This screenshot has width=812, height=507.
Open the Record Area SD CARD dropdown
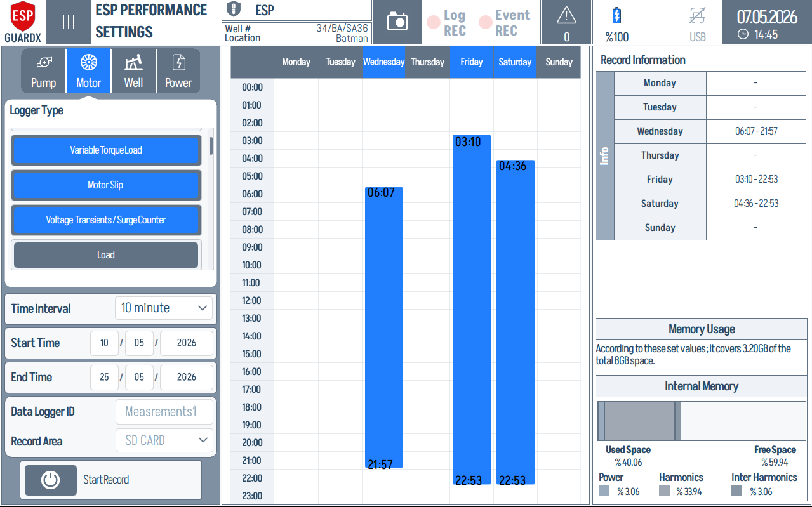pyautogui.click(x=164, y=440)
